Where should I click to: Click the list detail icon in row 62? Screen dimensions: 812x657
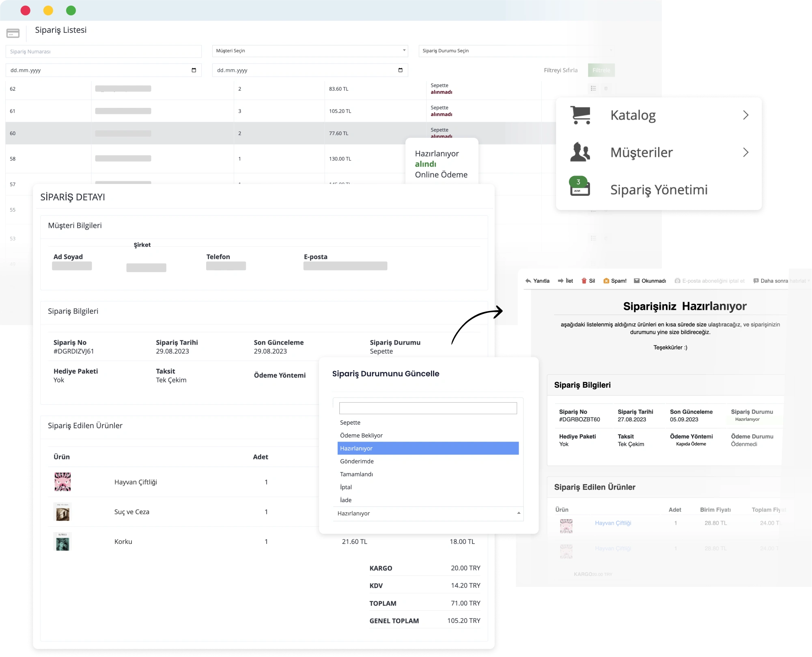(x=593, y=88)
